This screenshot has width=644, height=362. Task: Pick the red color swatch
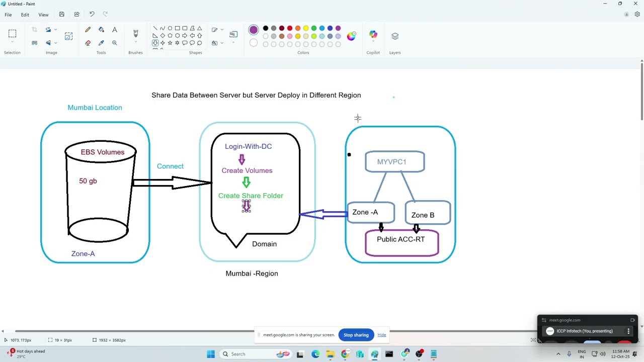pyautogui.click(x=290, y=28)
